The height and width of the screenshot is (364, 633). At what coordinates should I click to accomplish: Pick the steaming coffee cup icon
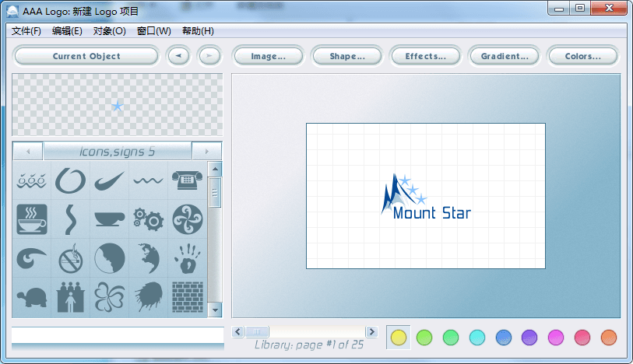[32, 219]
